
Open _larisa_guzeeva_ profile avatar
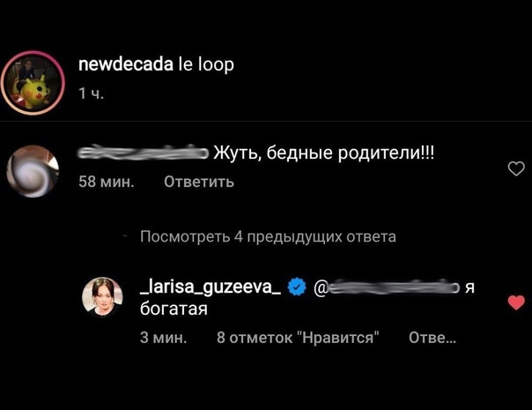point(102,297)
